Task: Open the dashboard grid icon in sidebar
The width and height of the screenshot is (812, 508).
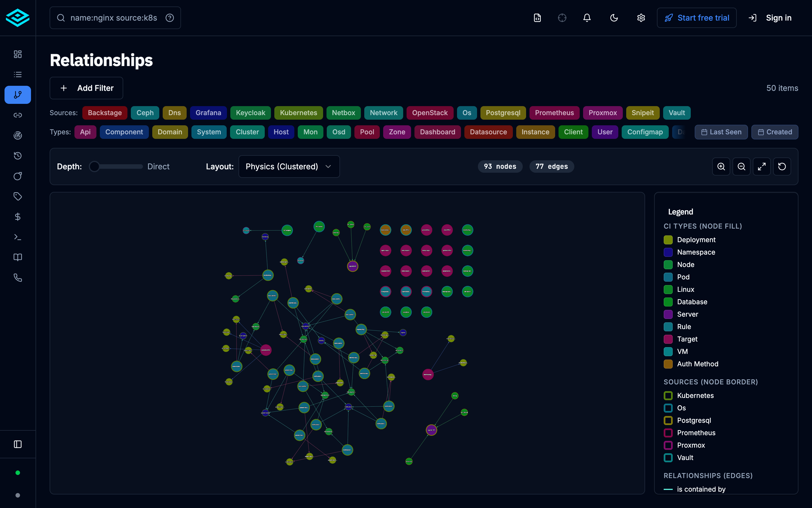Action: click(18, 54)
